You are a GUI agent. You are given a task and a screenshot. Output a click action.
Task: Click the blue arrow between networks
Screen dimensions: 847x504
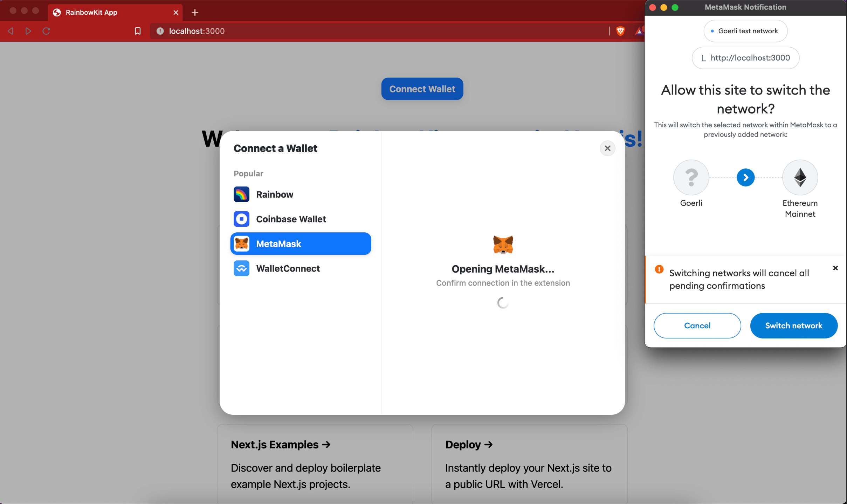[x=745, y=177]
